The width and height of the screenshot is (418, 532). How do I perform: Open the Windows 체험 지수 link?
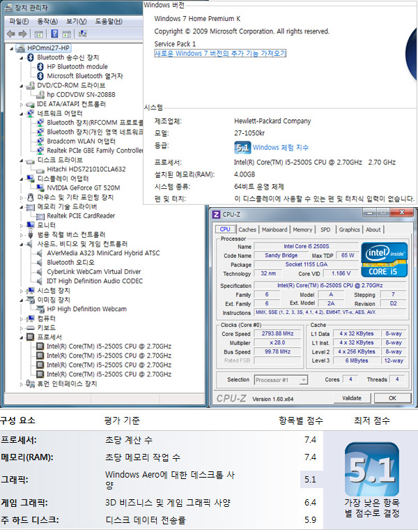click(x=281, y=148)
